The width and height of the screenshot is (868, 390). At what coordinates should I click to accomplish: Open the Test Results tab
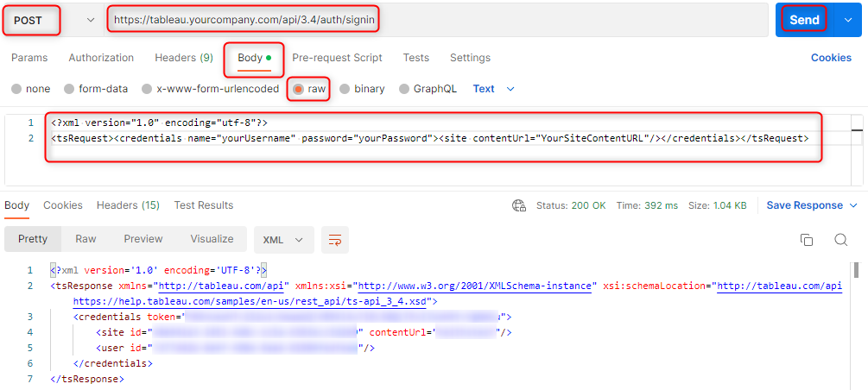pos(204,205)
